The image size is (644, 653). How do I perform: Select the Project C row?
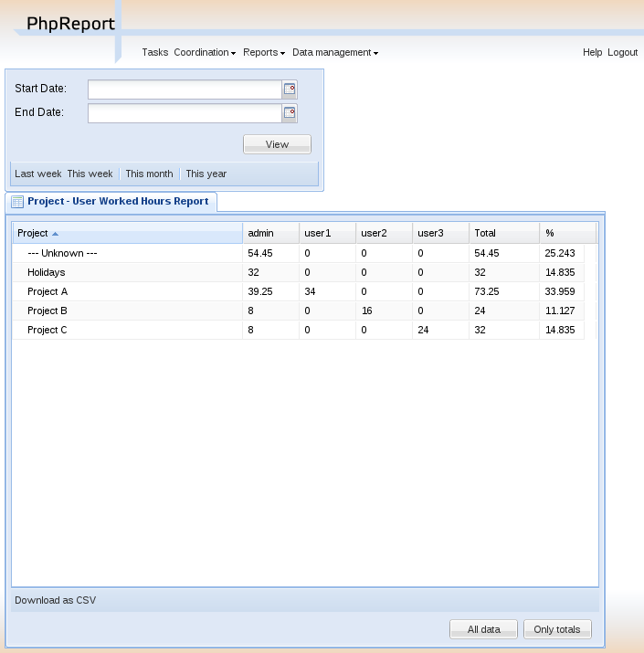point(299,330)
